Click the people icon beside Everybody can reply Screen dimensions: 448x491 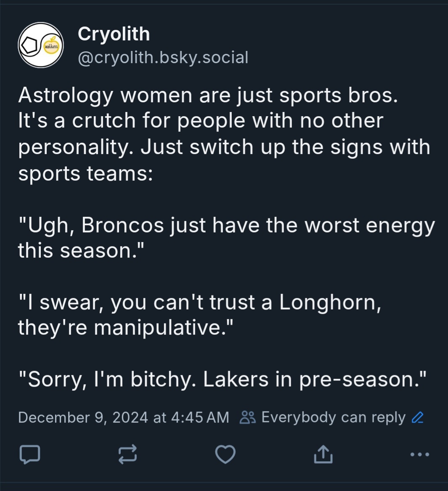tap(247, 417)
